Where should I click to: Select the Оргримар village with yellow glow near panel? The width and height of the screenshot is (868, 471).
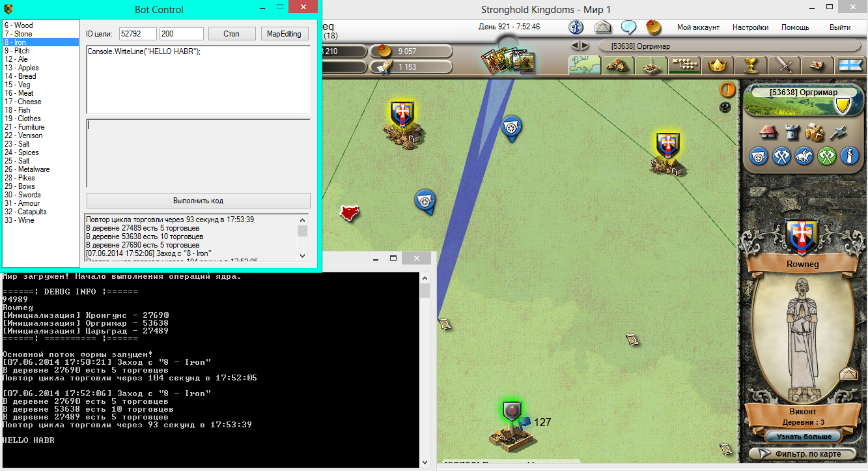coord(667,154)
